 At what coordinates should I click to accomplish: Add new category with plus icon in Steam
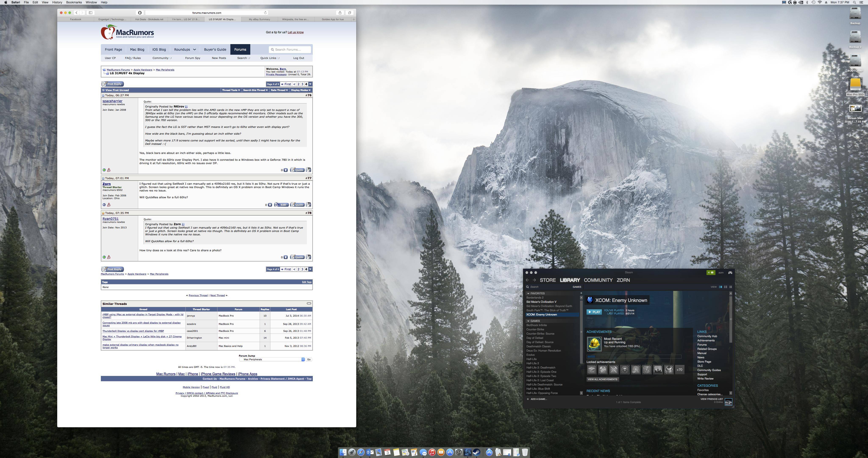pyautogui.click(x=581, y=293)
